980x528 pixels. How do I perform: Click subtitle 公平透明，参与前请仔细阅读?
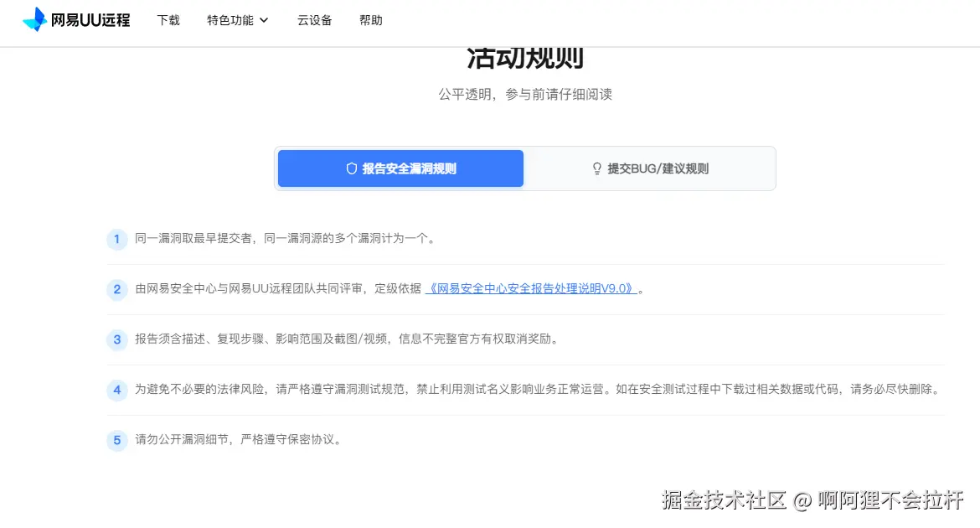(x=525, y=95)
